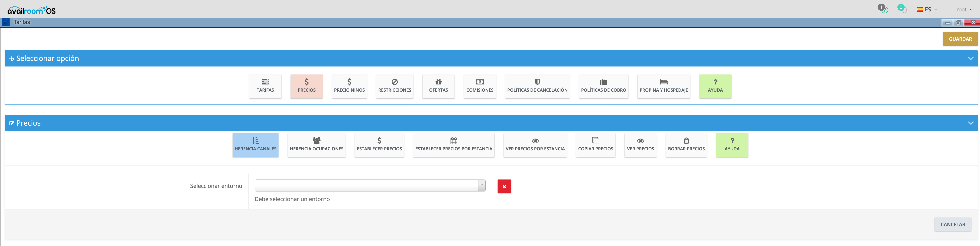Screen dimensions: 980x246
Task: Collapse the Seleccionar opción panel chevron
Action: [970, 58]
